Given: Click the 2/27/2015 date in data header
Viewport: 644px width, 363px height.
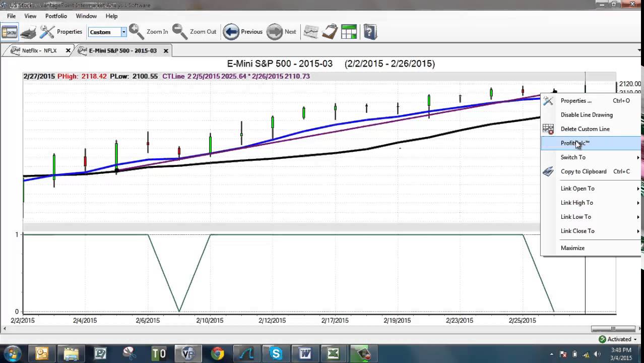Looking at the screenshot, I should pyautogui.click(x=39, y=76).
